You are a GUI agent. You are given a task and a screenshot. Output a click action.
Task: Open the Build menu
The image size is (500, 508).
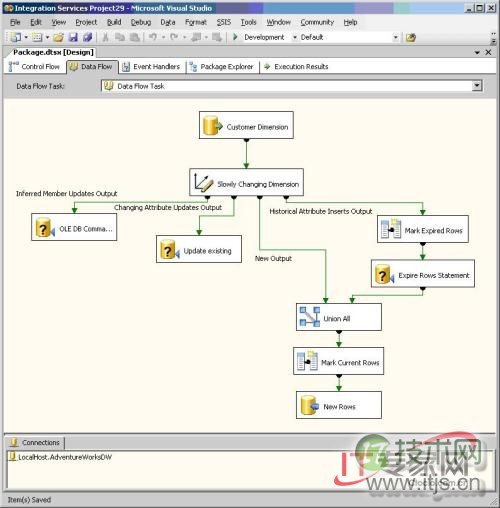(x=114, y=22)
